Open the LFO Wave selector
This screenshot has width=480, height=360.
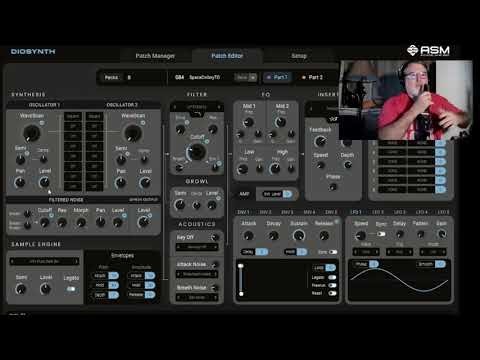click(366, 252)
